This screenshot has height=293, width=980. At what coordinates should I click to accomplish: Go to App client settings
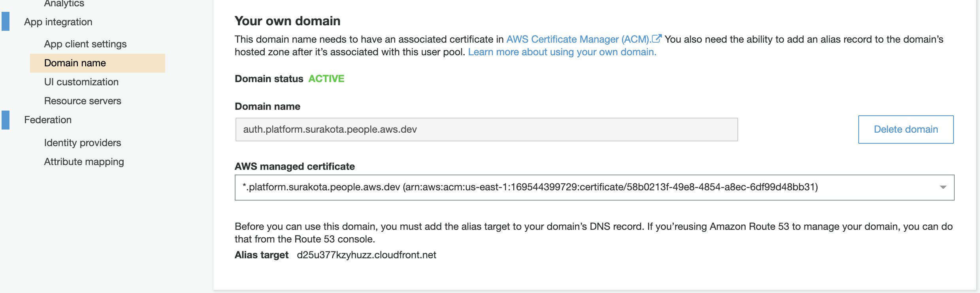[x=85, y=44]
